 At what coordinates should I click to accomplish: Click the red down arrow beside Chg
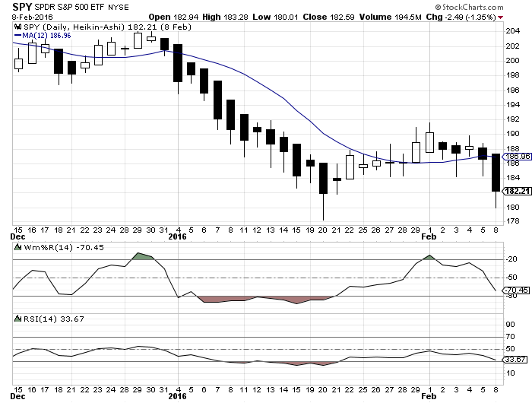505,16
